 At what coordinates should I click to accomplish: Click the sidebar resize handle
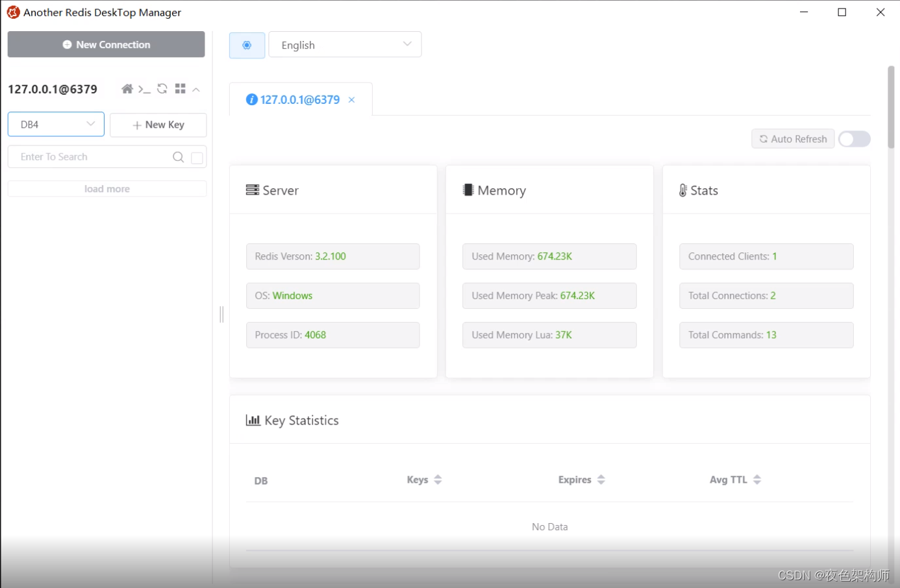click(x=221, y=314)
